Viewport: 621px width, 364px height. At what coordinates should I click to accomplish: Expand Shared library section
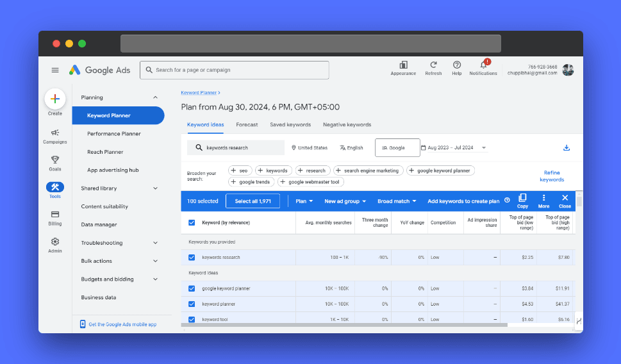click(155, 188)
